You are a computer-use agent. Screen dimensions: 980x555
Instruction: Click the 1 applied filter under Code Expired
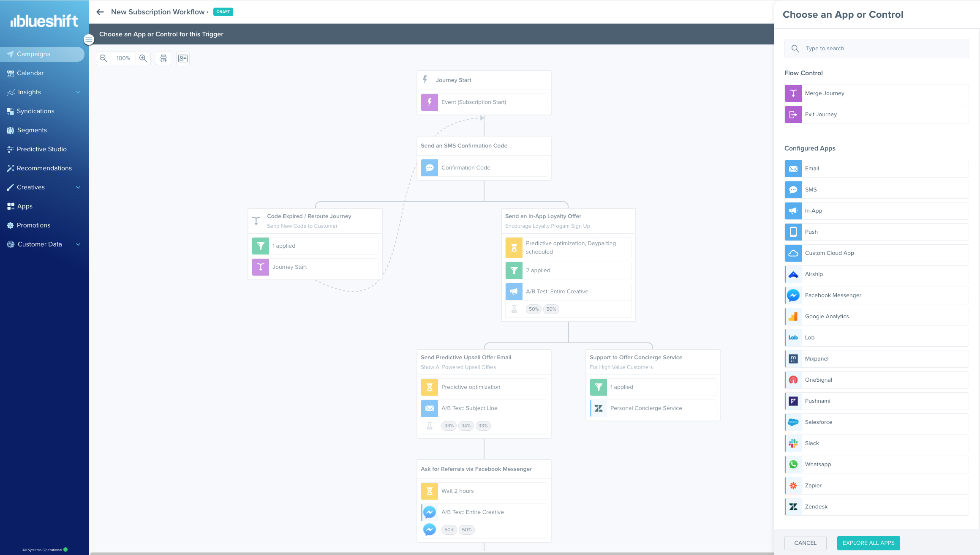[x=315, y=246]
